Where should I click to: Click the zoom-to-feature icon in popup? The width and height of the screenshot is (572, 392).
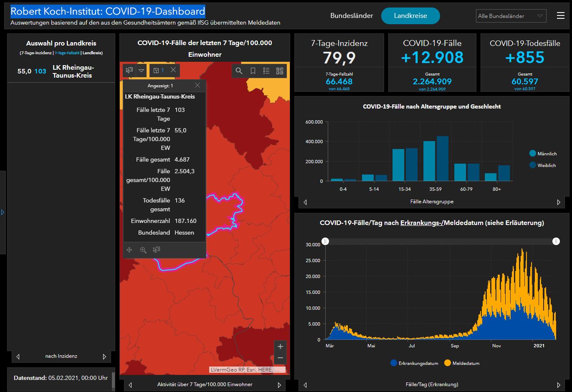click(x=143, y=250)
